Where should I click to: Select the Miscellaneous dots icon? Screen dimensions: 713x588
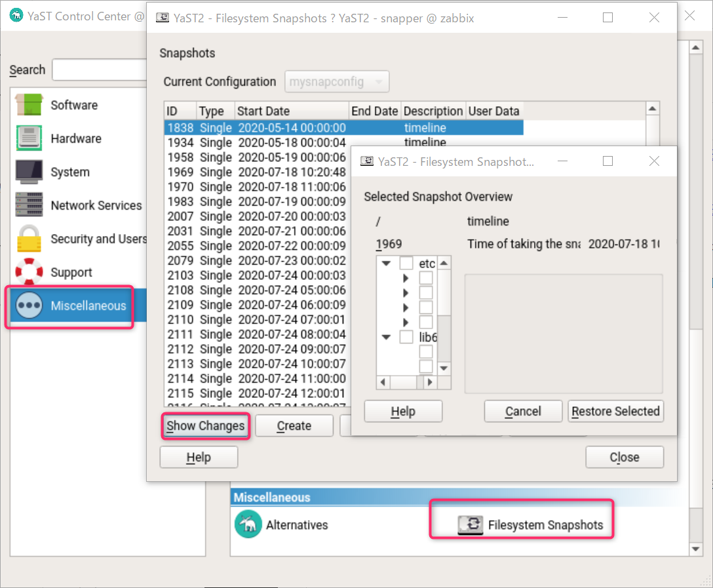(29, 305)
